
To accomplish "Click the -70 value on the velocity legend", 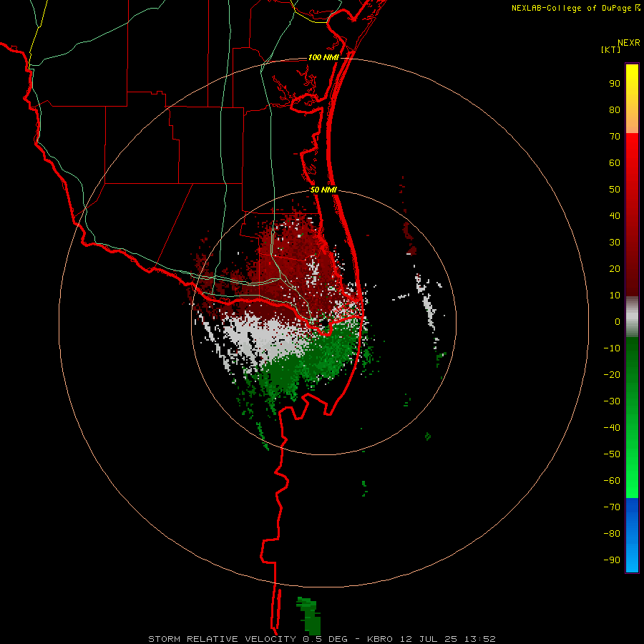I will 612,507.
